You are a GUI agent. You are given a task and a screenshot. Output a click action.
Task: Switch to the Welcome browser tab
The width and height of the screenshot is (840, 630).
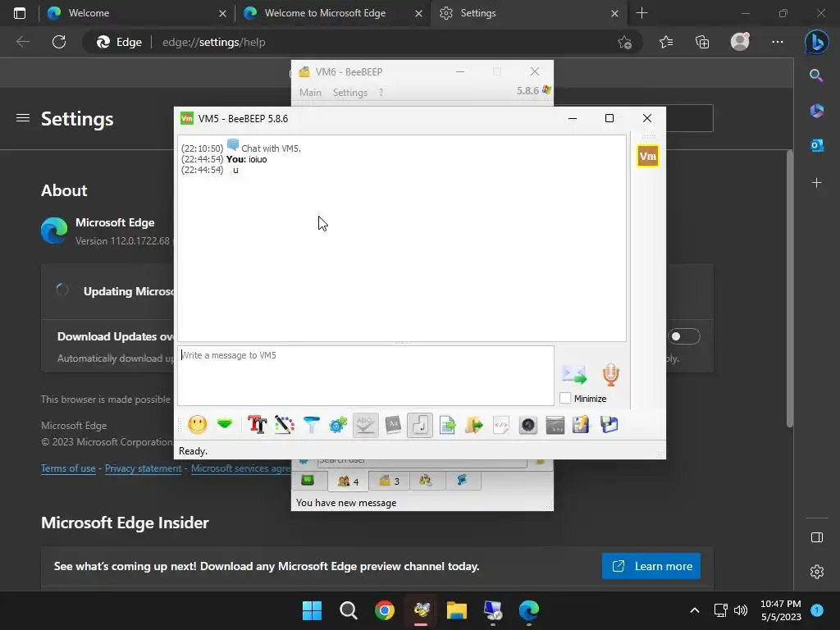coord(135,13)
